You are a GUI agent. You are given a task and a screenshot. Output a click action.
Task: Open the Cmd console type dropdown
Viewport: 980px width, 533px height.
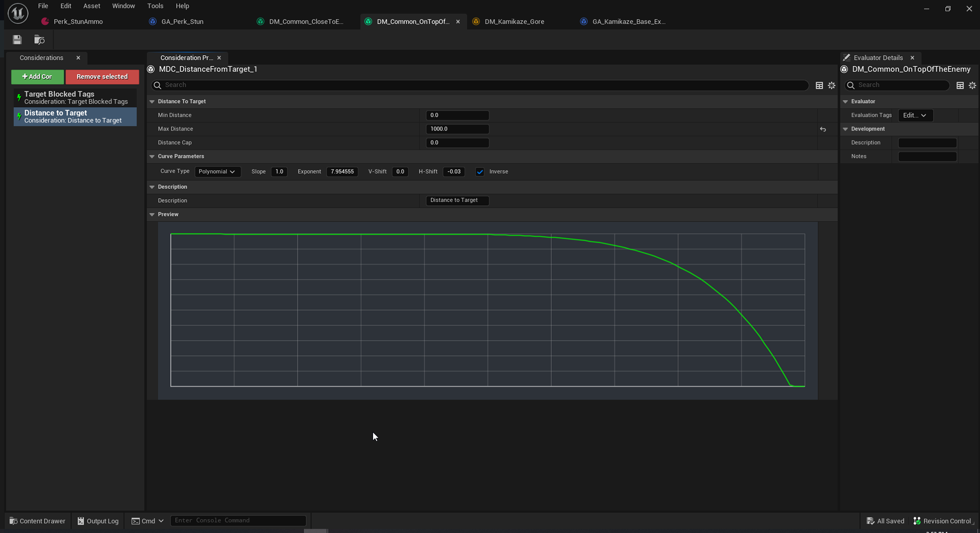[148, 521]
